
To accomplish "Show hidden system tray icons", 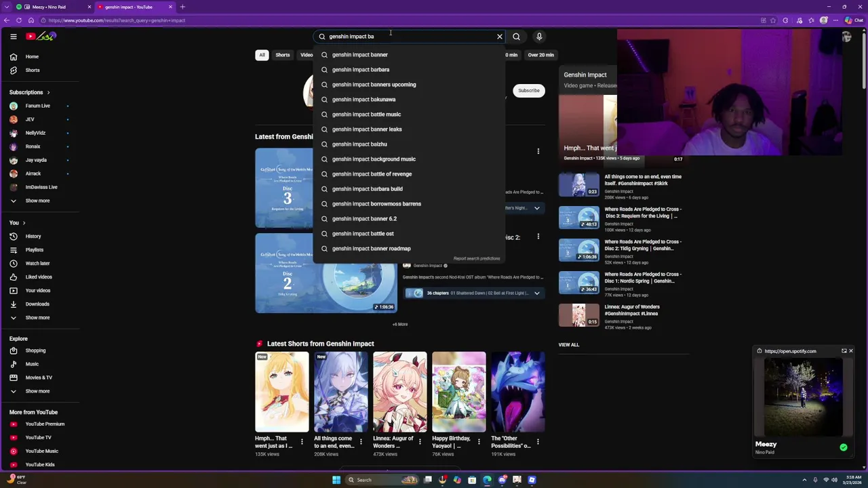I will point(804,480).
